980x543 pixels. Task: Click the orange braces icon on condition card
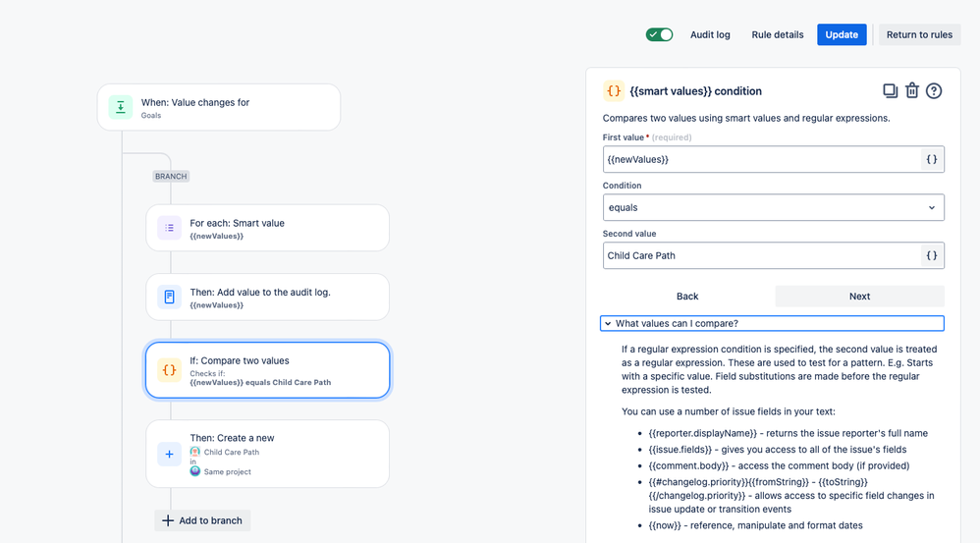(169, 370)
